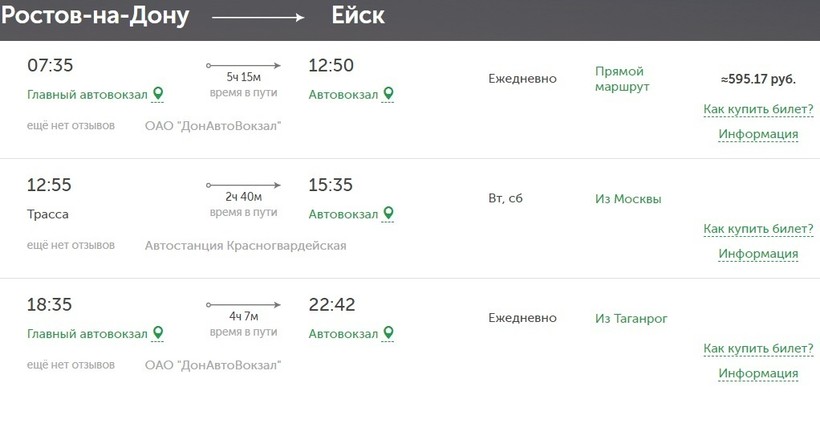
Task: Click the 12:55 departure time
Action: (x=50, y=185)
